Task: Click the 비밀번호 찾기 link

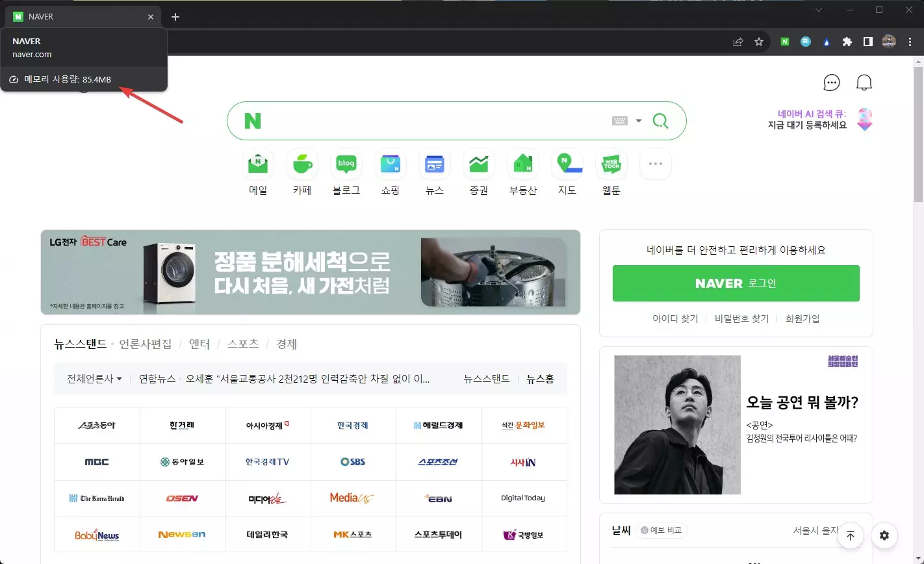Action: (x=741, y=318)
